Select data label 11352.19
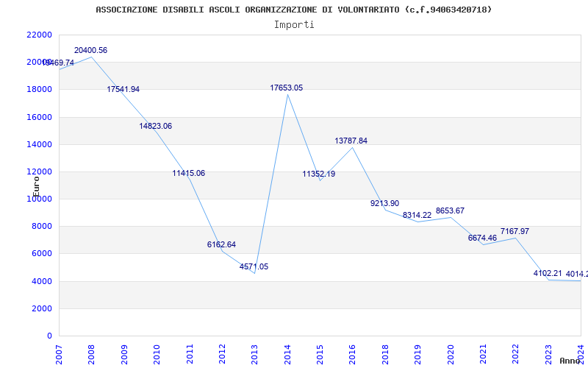 coord(319,174)
